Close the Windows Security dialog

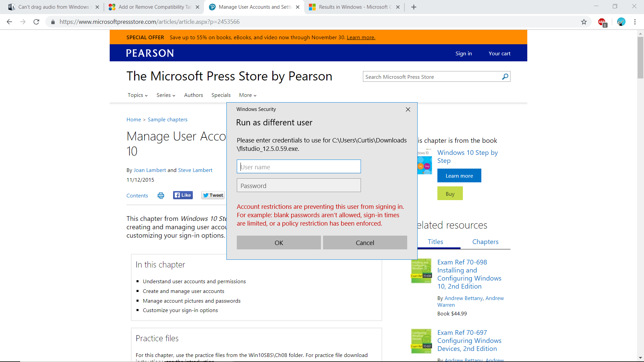point(408,110)
